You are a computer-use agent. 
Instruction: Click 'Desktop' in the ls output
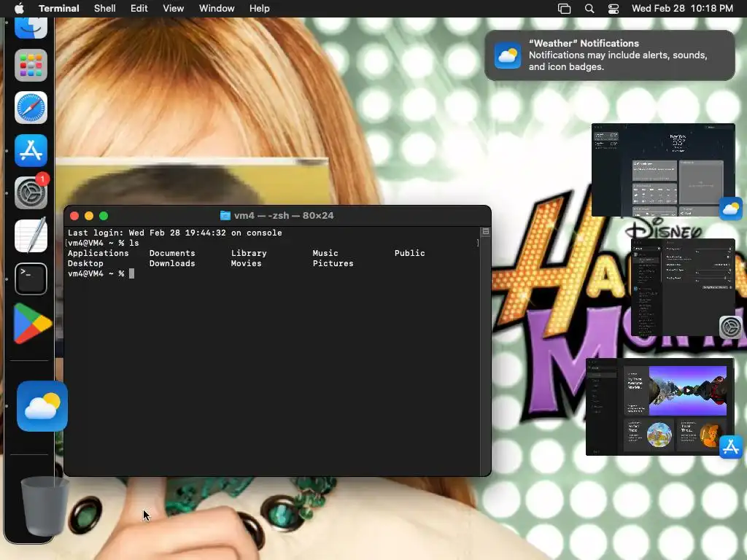coord(85,263)
